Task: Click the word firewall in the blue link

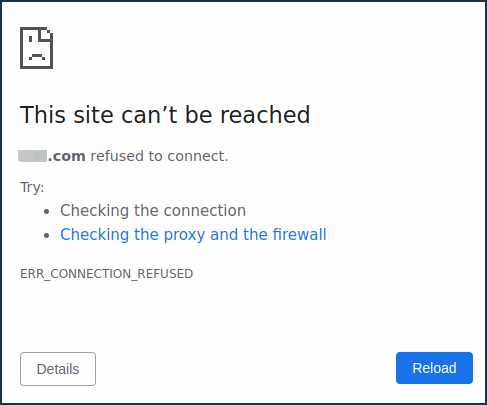Action: click(x=300, y=234)
